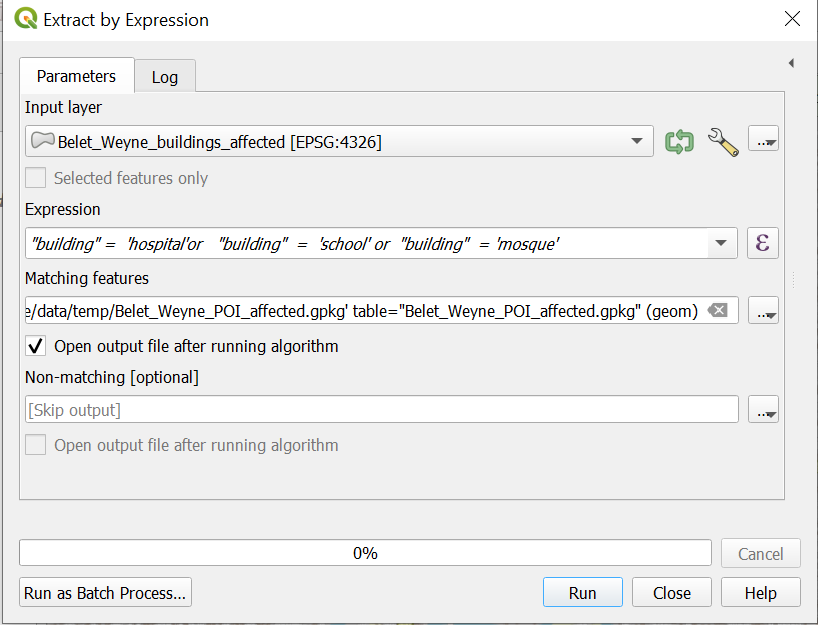
Task: Click the 0% progress bar
Action: tap(365, 553)
